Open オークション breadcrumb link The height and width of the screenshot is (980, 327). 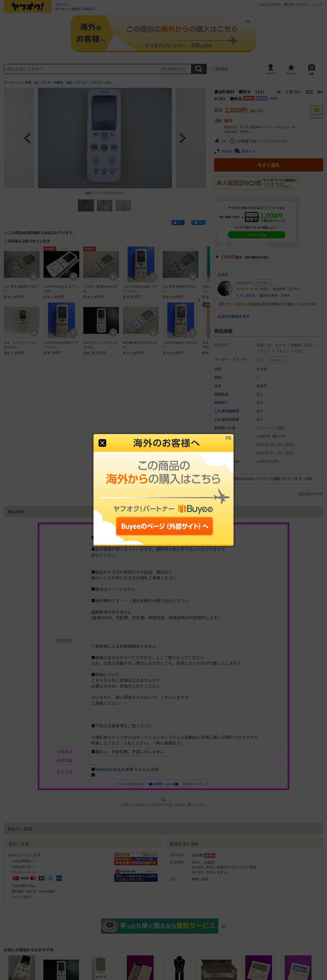(x=13, y=82)
